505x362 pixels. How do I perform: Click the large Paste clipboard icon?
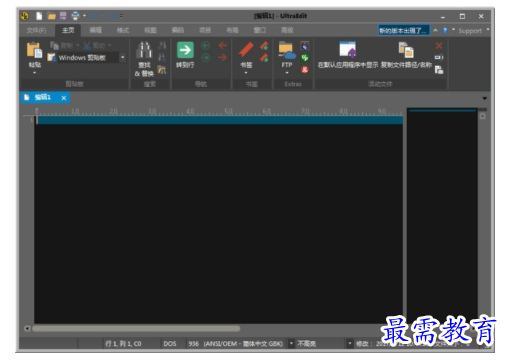click(34, 50)
